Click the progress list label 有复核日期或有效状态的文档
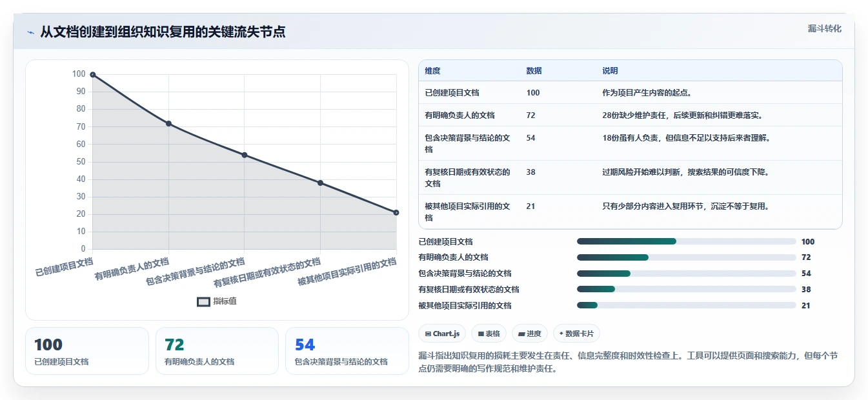 coord(469,290)
